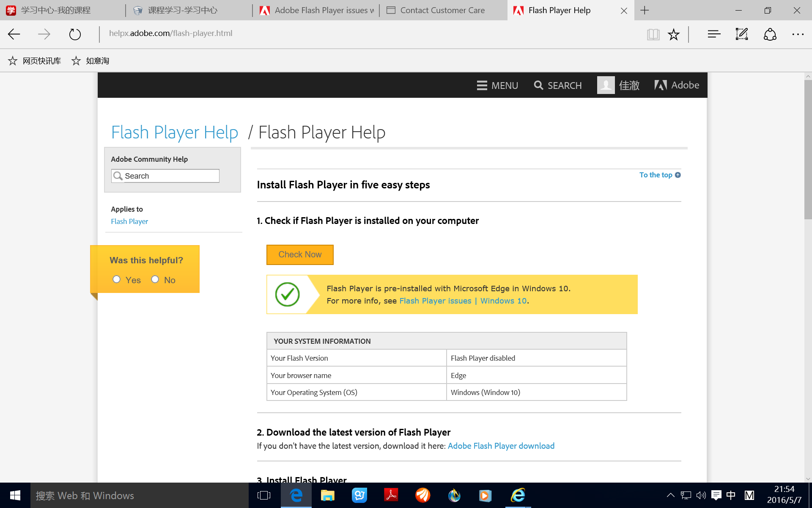Click 'Flash Player disabled' table cell

[536, 358]
